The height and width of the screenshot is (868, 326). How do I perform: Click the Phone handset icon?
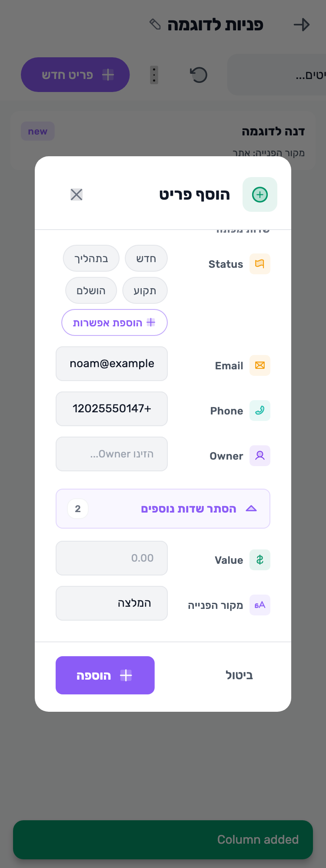pyautogui.click(x=260, y=411)
